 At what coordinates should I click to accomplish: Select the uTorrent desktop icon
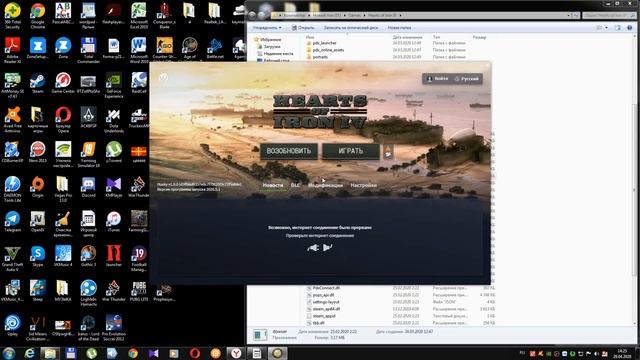pyautogui.click(x=113, y=152)
